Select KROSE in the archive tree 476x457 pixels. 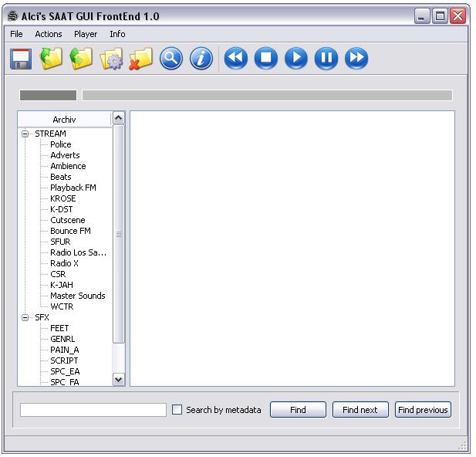pyautogui.click(x=63, y=198)
